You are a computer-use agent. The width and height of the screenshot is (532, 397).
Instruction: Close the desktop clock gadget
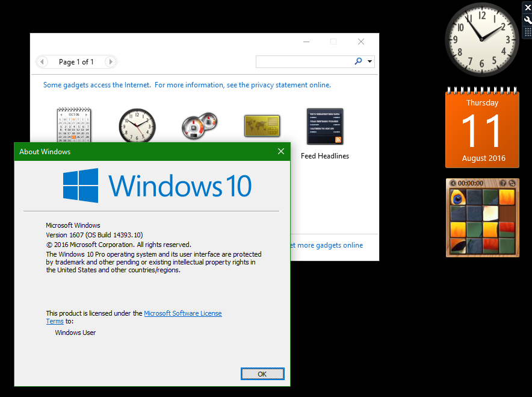point(528,7)
